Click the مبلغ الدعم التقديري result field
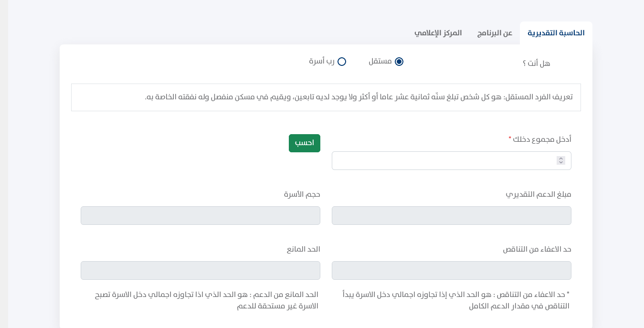This screenshot has height=328, width=644. pyautogui.click(x=451, y=215)
